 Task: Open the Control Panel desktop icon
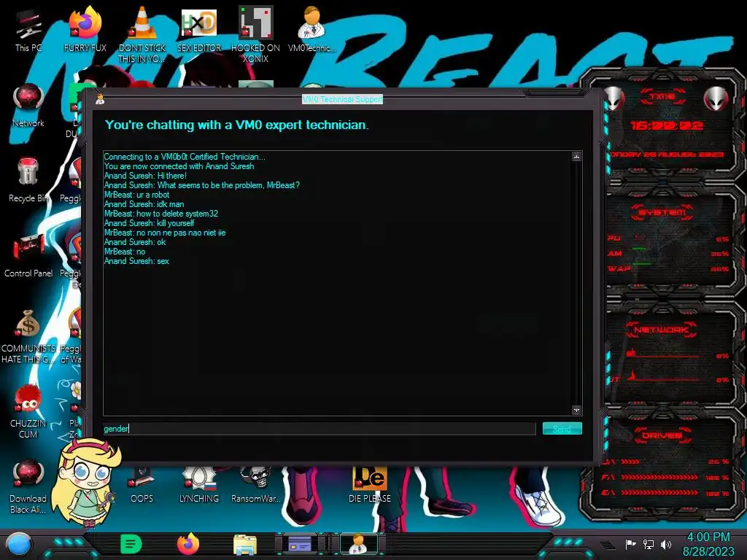coord(28,255)
